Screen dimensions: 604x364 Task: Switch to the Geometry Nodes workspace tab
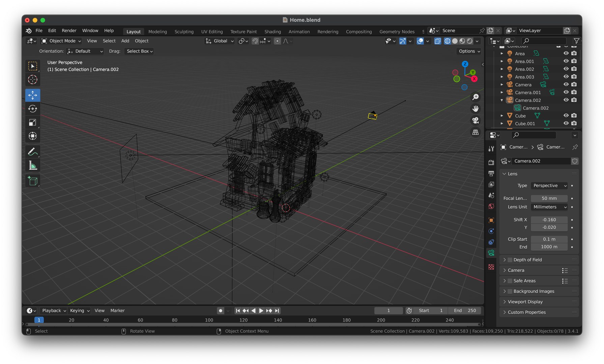click(397, 32)
